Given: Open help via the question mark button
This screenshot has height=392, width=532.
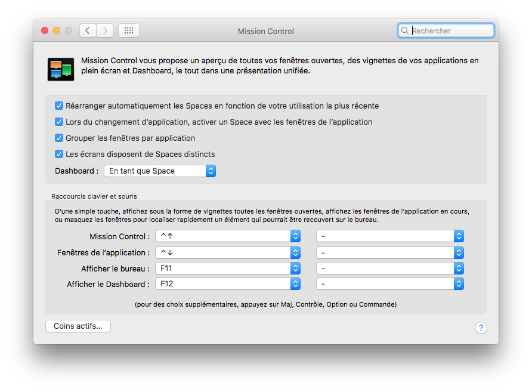Looking at the screenshot, I should [x=481, y=328].
